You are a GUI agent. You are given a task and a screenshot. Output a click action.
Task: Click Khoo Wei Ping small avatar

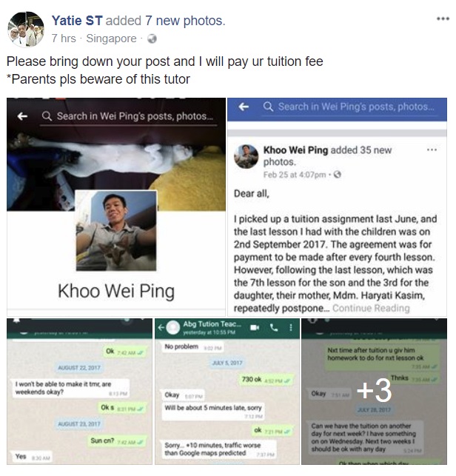pyautogui.click(x=247, y=156)
